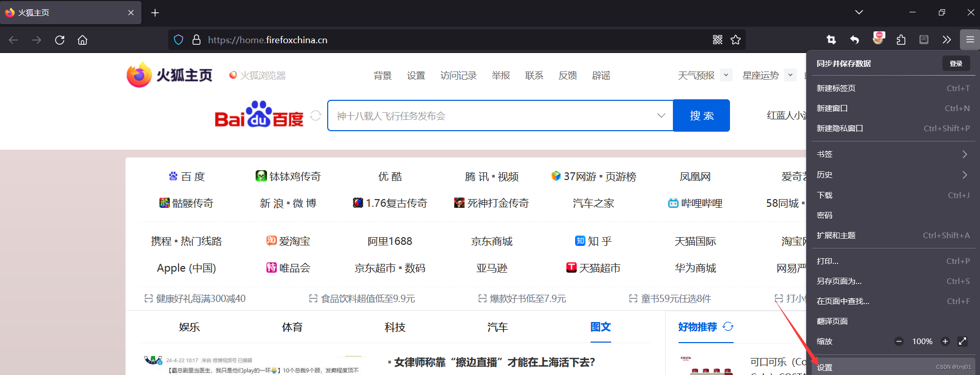Open 新建隐私窗口 from the menu
The width and height of the screenshot is (980, 375).
894,128
